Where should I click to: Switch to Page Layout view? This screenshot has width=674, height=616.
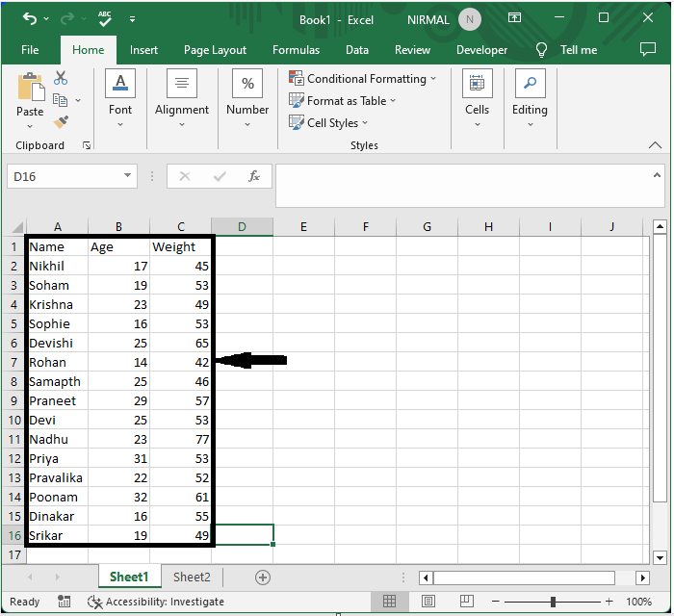428,602
